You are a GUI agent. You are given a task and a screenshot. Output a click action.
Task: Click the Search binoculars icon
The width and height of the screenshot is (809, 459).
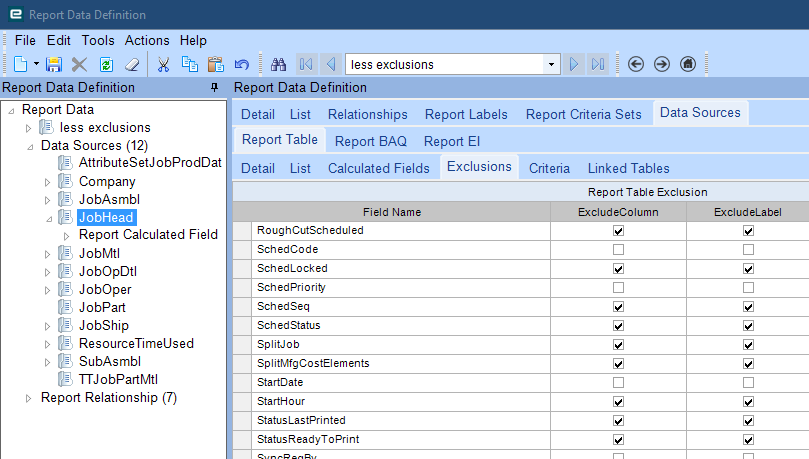click(x=279, y=64)
